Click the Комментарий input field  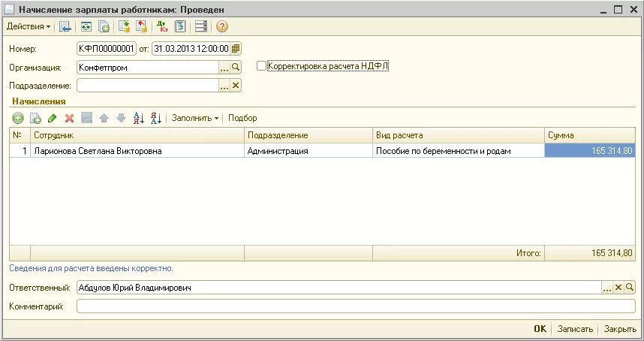coord(356,306)
